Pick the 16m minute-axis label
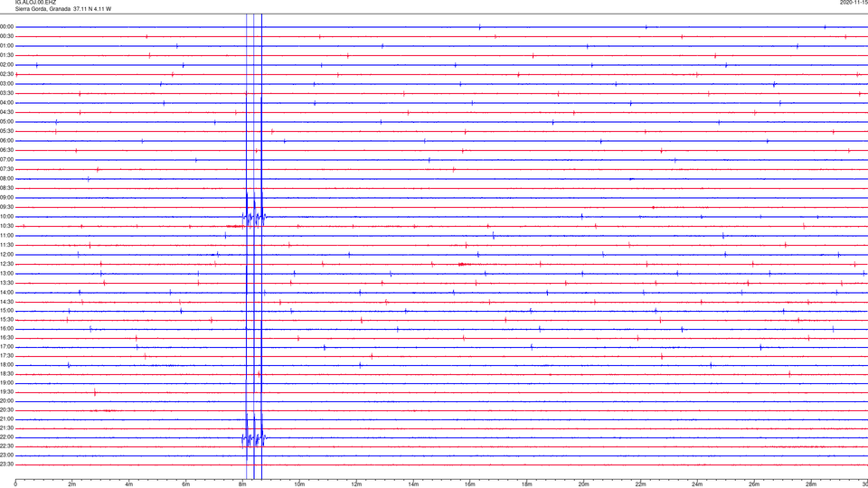The height and width of the screenshot is (488, 868). pos(470,484)
